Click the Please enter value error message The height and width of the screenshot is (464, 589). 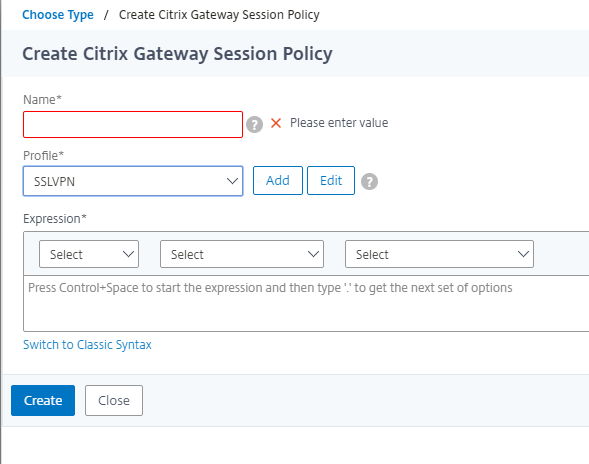[339, 123]
